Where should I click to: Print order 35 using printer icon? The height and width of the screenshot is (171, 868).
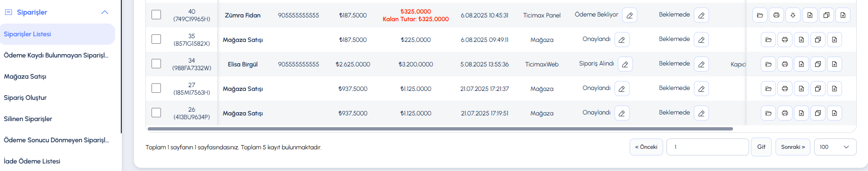coord(785,40)
